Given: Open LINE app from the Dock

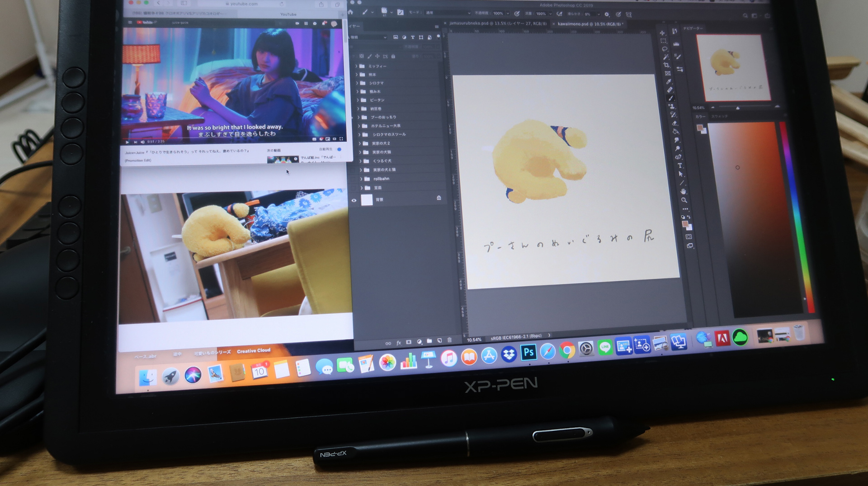Looking at the screenshot, I should [x=605, y=348].
